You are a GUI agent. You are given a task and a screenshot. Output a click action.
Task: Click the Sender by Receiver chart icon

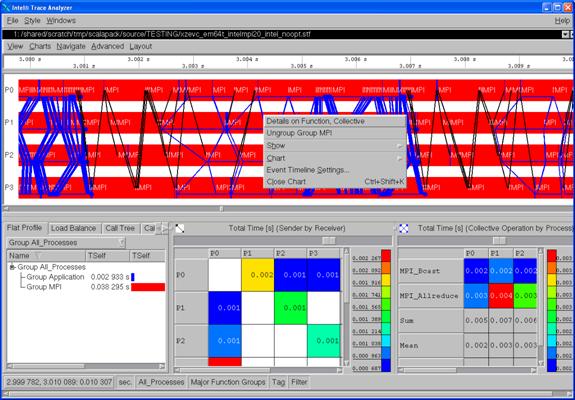tap(180, 229)
